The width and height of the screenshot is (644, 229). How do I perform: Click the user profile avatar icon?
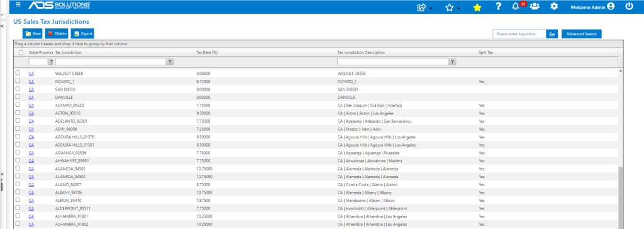coord(611,6)
